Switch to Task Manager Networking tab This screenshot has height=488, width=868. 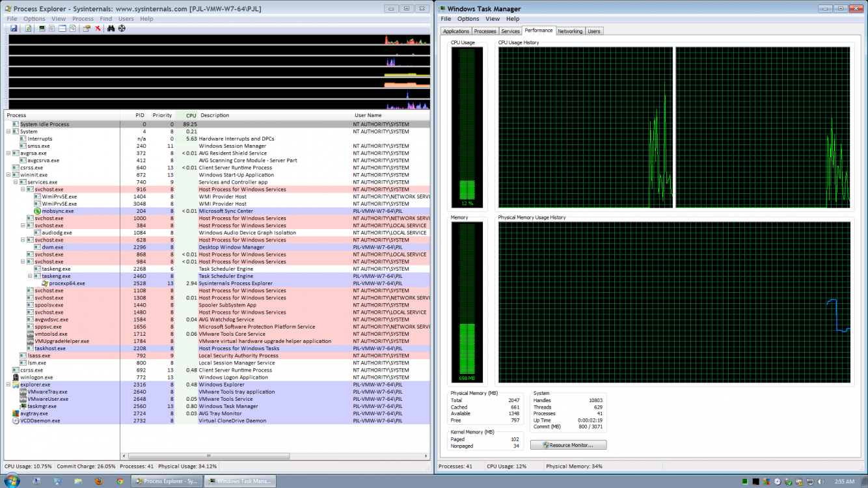(570, 31)
